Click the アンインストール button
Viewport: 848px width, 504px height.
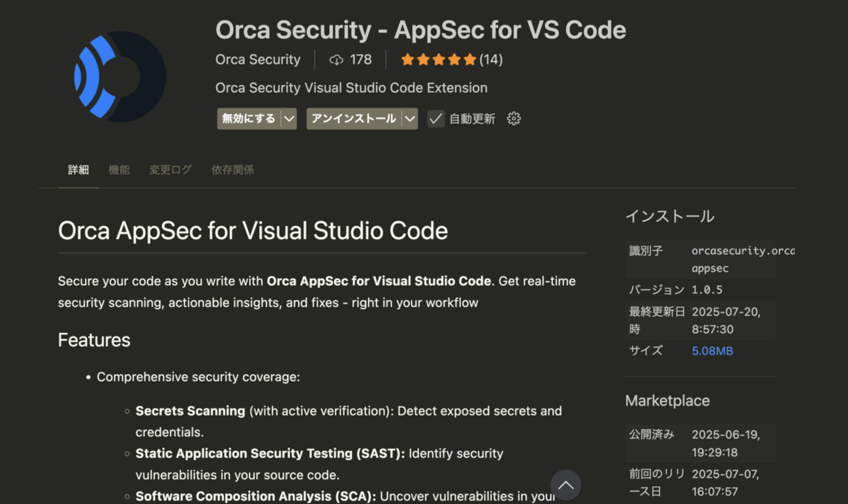point(354,119)
